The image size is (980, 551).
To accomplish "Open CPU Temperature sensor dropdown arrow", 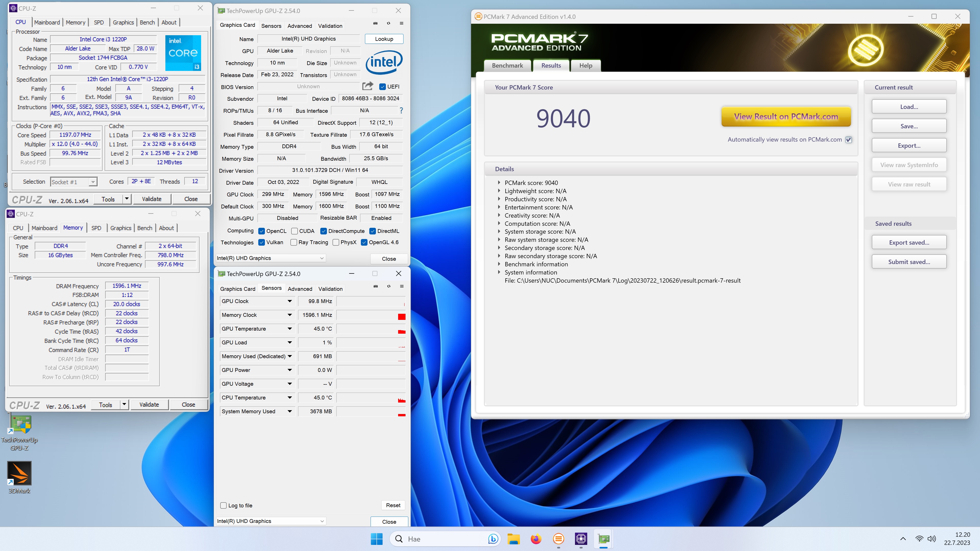I will coord(289,397).
